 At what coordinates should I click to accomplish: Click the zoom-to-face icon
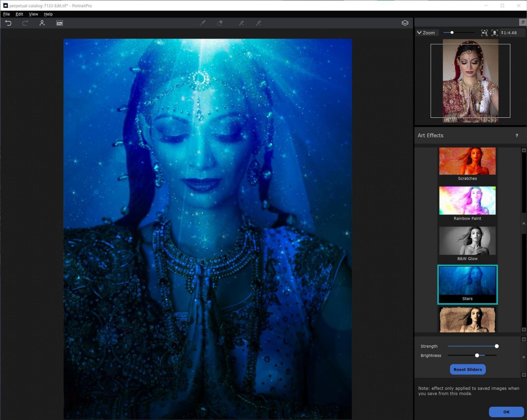[x=495, y=33]
